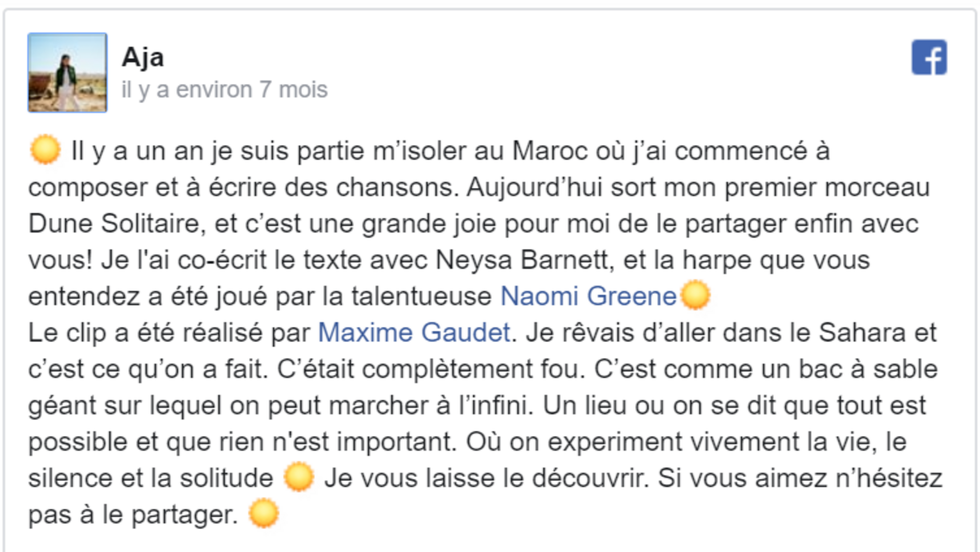The width and height of the screenshot is (980, 552).
Task: Open the Aja author name
Action: pos(143,57)
